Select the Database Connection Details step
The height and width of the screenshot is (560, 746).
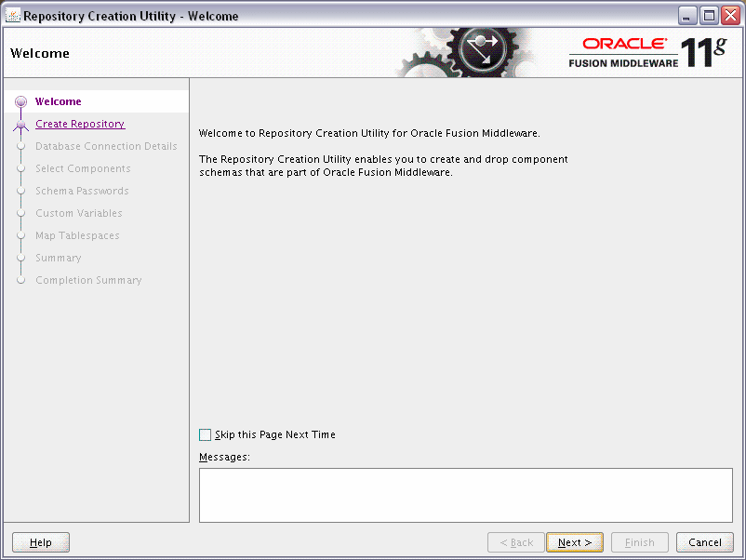[105, 146]
